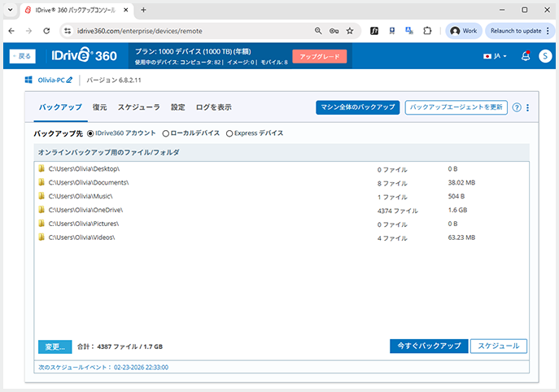Open the browser extensions puzzle icon

click(427, 31)
